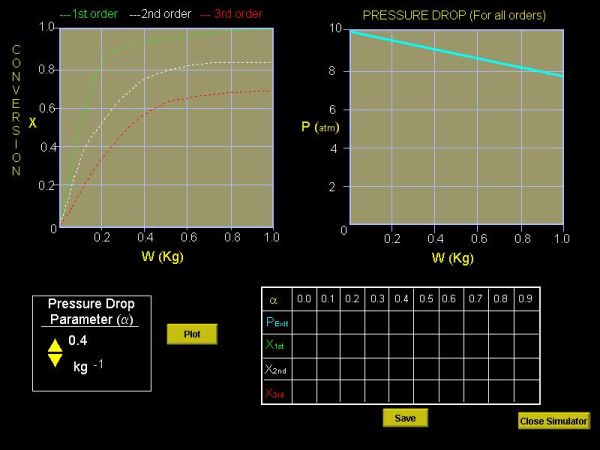Click the alpha symbol table header cell
Viewport: 600px width, 450px height.
274,299
